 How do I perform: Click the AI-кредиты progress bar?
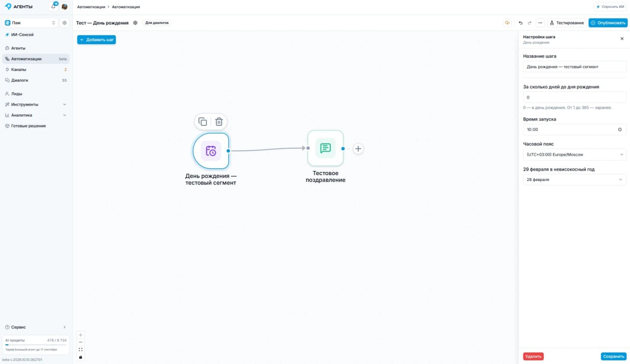click(35, 345)
